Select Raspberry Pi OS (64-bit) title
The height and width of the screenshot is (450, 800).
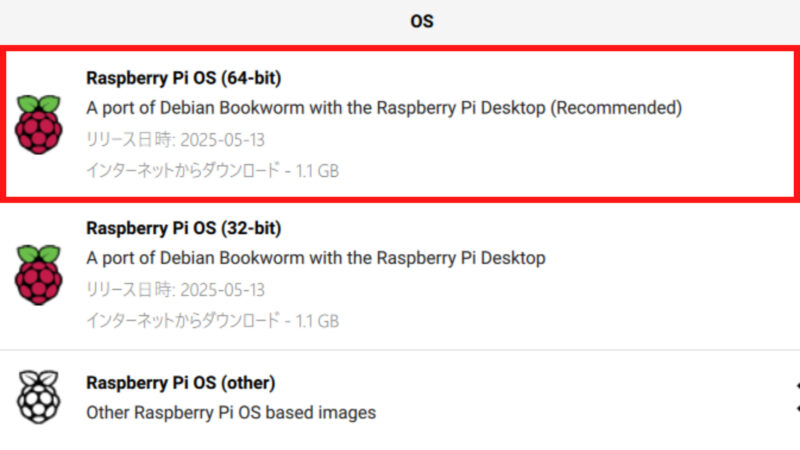click(184, 78)
